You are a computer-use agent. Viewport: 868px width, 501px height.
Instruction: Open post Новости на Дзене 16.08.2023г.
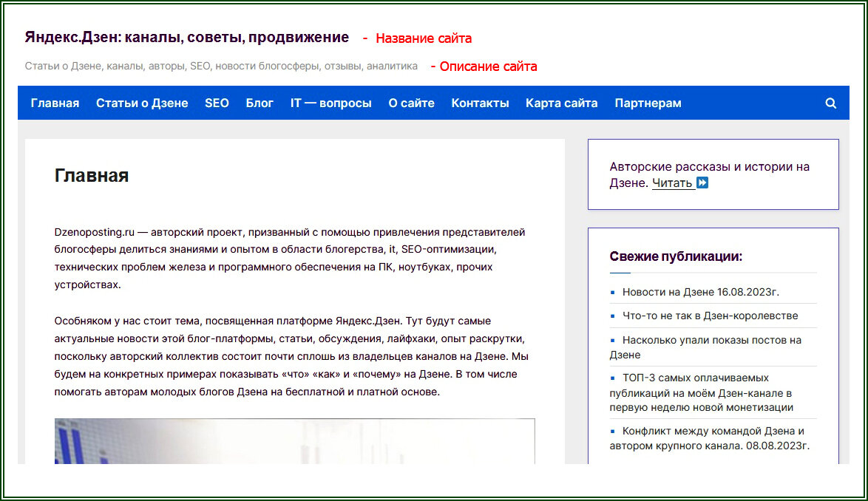coord(700,292)
